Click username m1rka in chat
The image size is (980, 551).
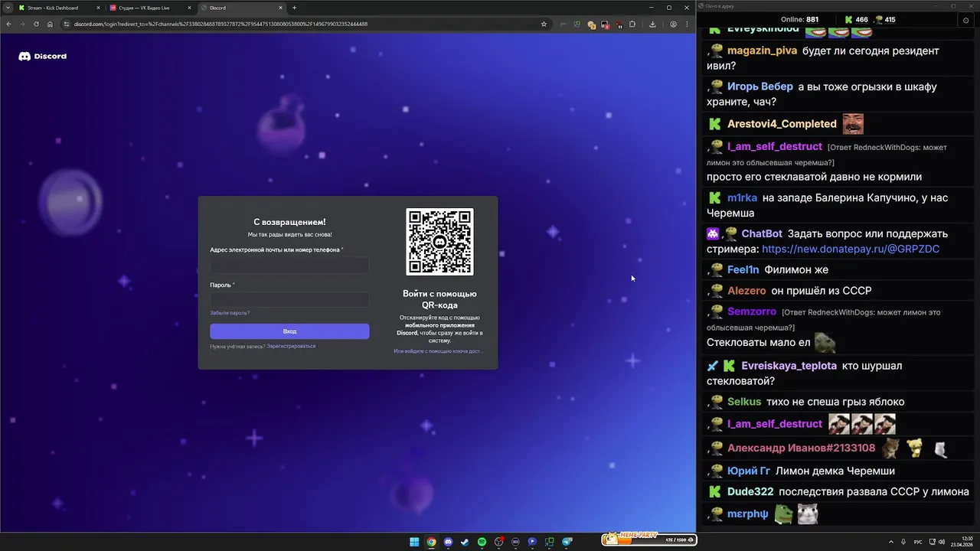pyautogui.click(x=742, y=197)
